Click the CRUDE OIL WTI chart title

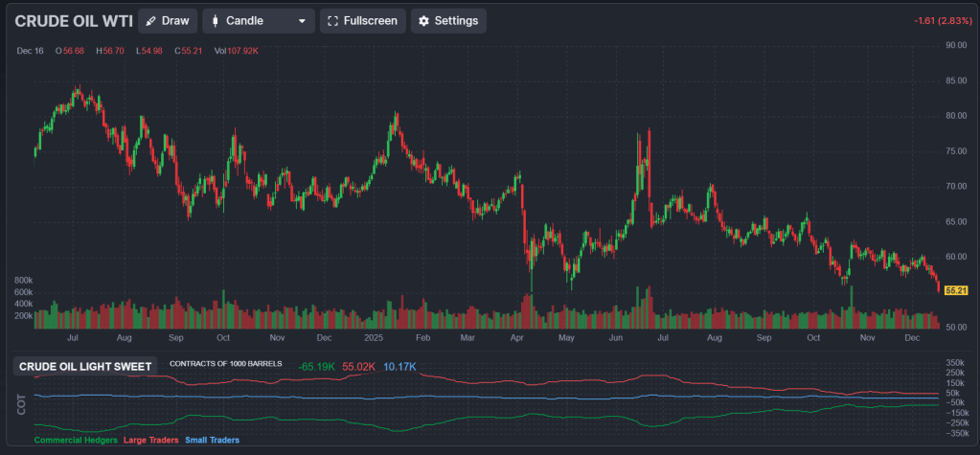pyautogui.click(x=73, y=21)
